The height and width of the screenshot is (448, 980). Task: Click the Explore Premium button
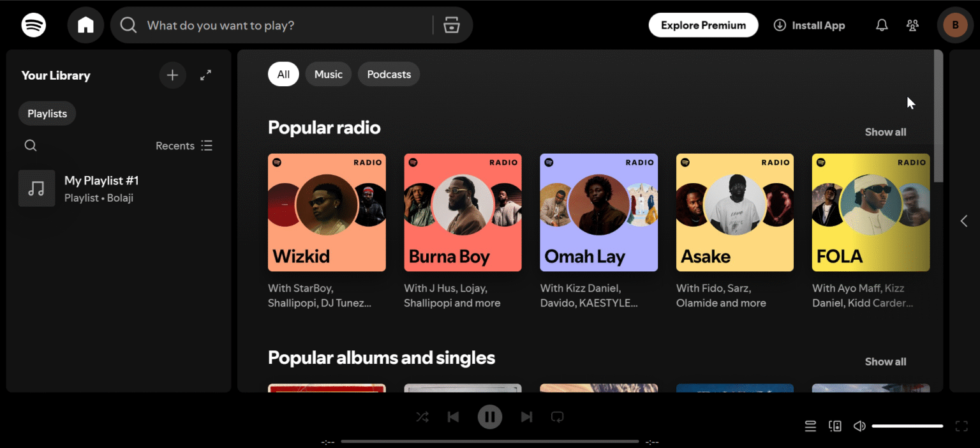point(703,26)
